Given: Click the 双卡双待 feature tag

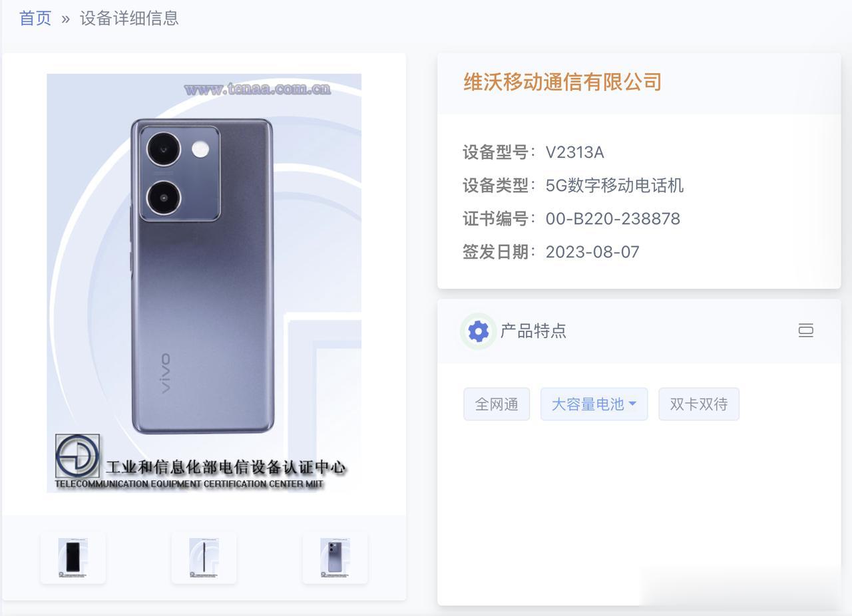Looking at the screenshot, I should [699, 404].
